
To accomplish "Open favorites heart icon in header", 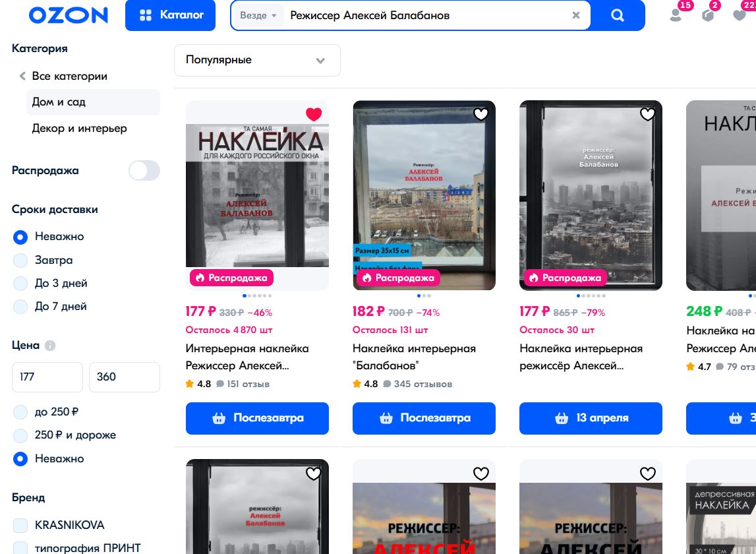I will click(x=739, y=15).
